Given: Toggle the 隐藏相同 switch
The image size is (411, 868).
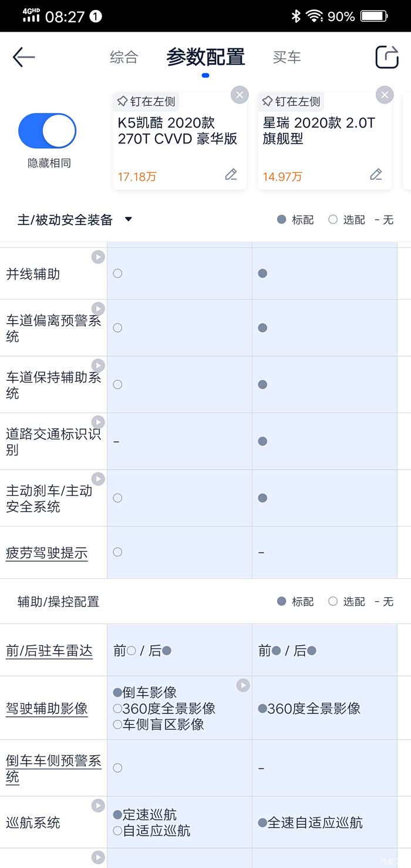Looking at the screenshot, I should [48, 130].
